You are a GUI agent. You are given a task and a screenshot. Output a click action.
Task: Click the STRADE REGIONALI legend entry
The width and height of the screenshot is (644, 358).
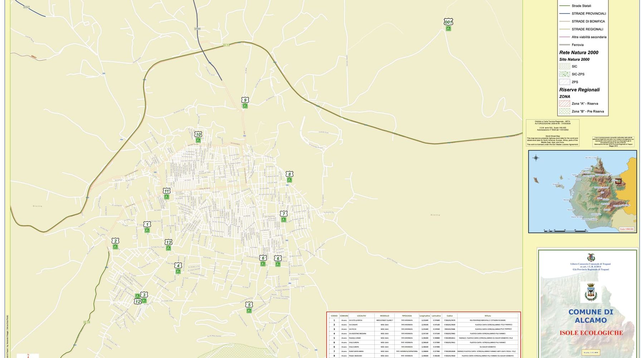click(x=581, y=29)
